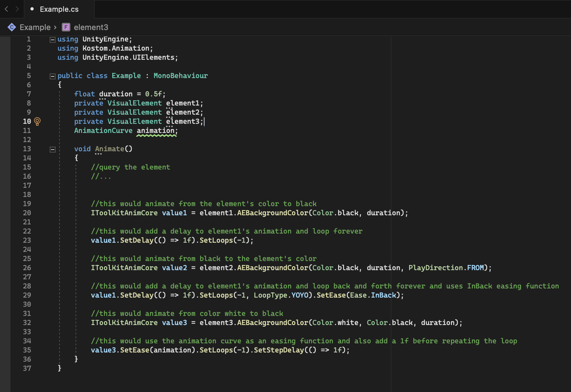Navigate forward with the right arrow
Viewport: 571px width, 392px height.
[x=17, y=9]
